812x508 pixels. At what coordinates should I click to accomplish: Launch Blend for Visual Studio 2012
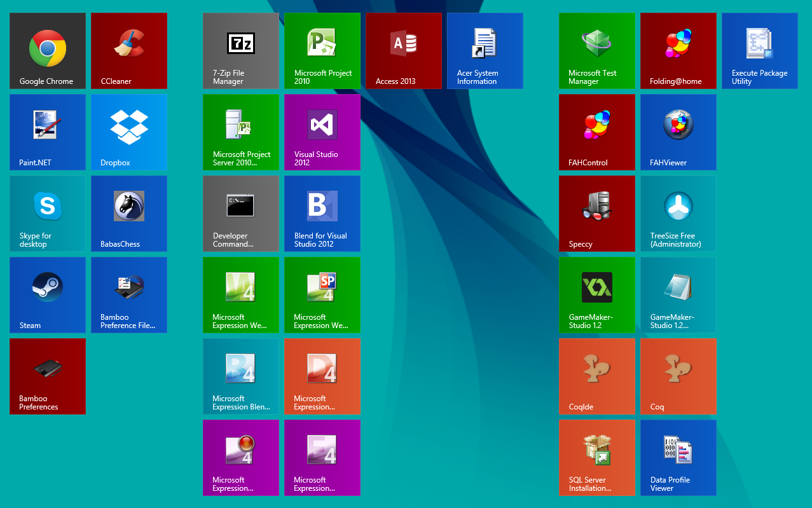click(x=322, y=214)
